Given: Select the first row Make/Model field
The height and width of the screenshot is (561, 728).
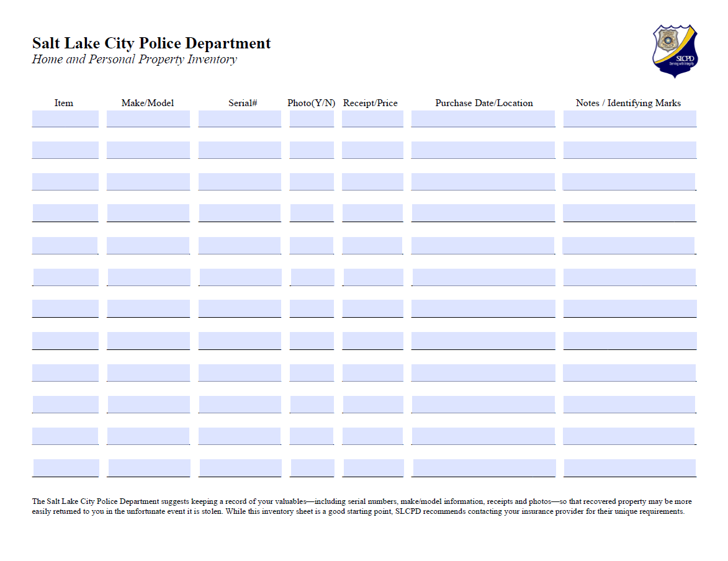Looking at the screenshot, I should click(148, 119).
